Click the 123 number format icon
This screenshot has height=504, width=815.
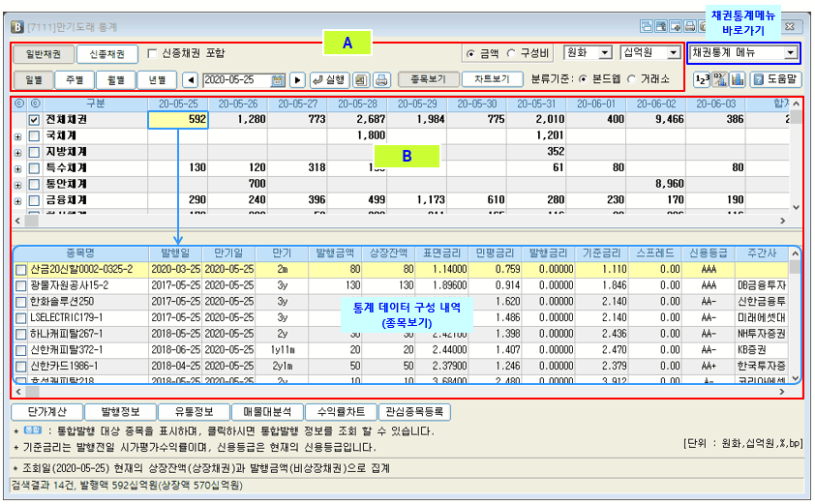click(702, 79)
